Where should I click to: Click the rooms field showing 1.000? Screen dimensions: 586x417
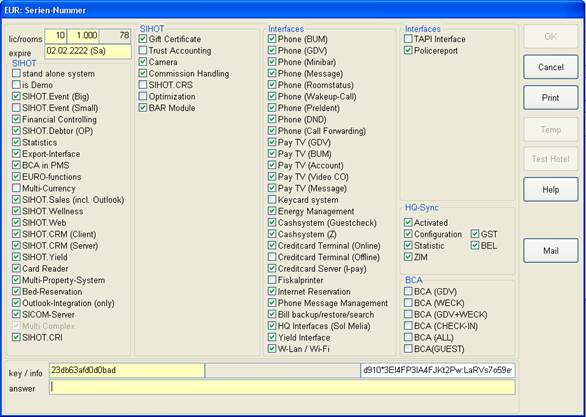(x=83, y=36)
